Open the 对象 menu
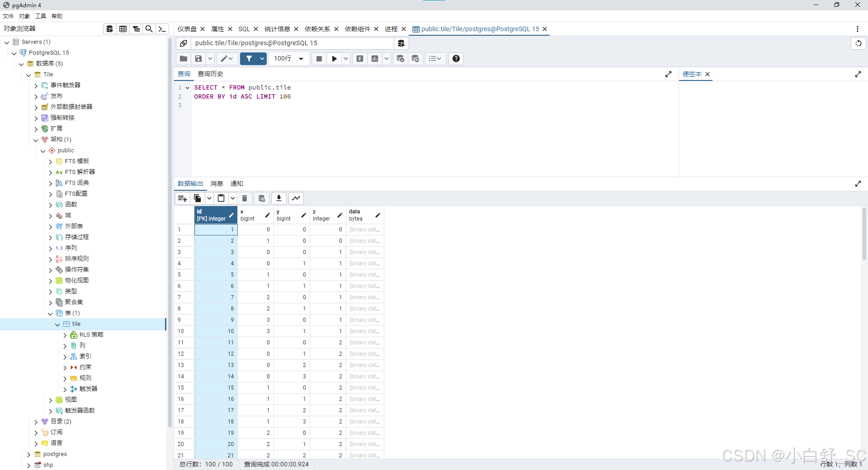Screen dimensions: 868x470 [24, 16]
